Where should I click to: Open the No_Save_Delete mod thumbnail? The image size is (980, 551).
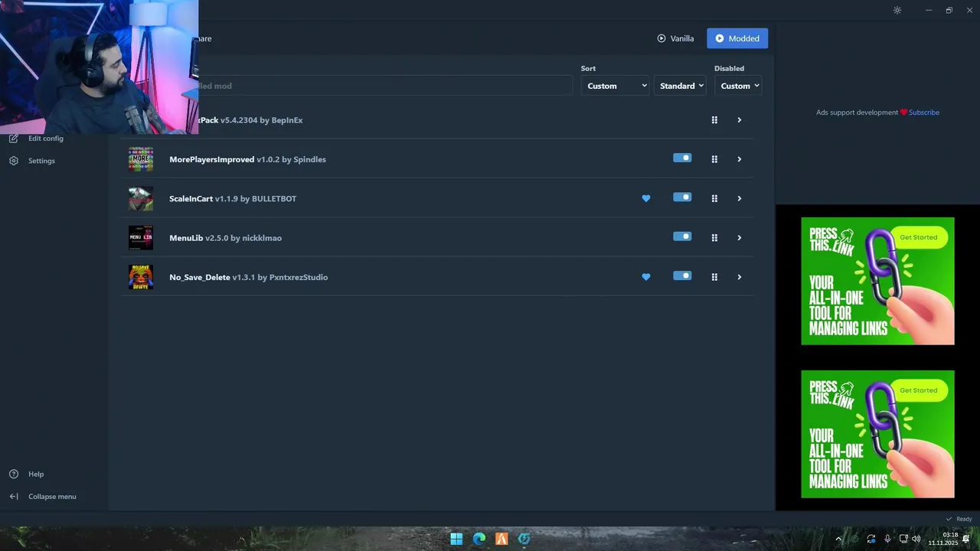coord(141,277)
